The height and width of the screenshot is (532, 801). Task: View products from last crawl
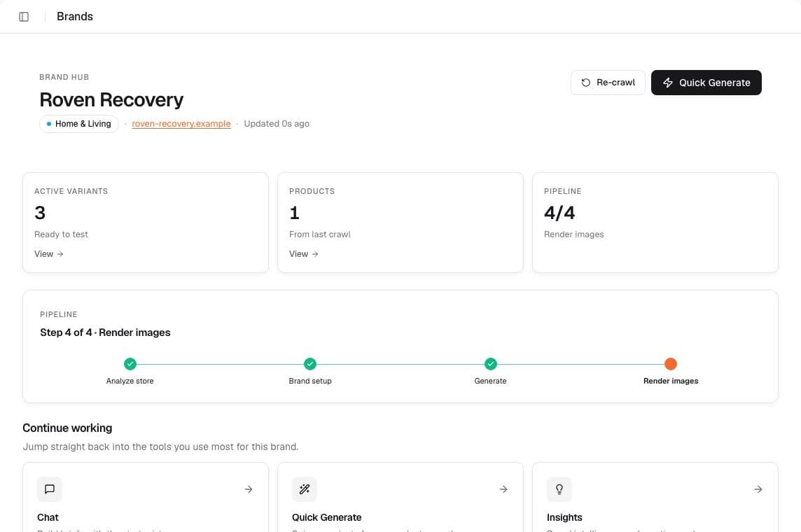(303, 253)
